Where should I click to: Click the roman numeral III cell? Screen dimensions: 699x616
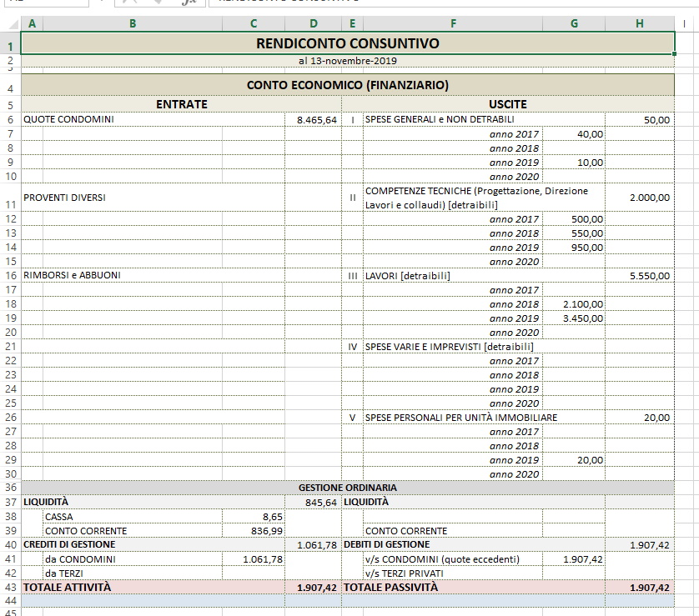click(x=353, y=276)
